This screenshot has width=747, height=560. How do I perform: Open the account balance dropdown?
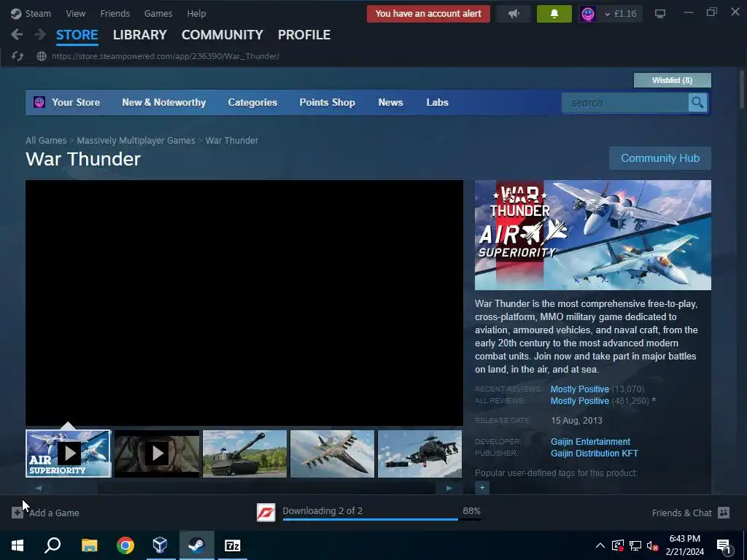[x=621, y=14]
